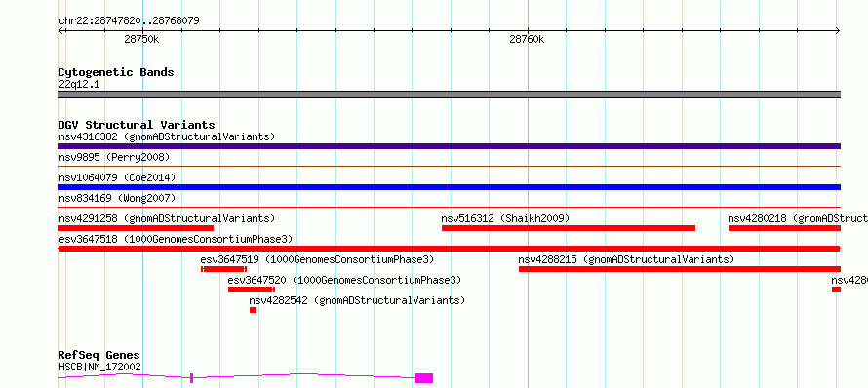Click the DGV Structural Variants track title

(x=137, y=125)
